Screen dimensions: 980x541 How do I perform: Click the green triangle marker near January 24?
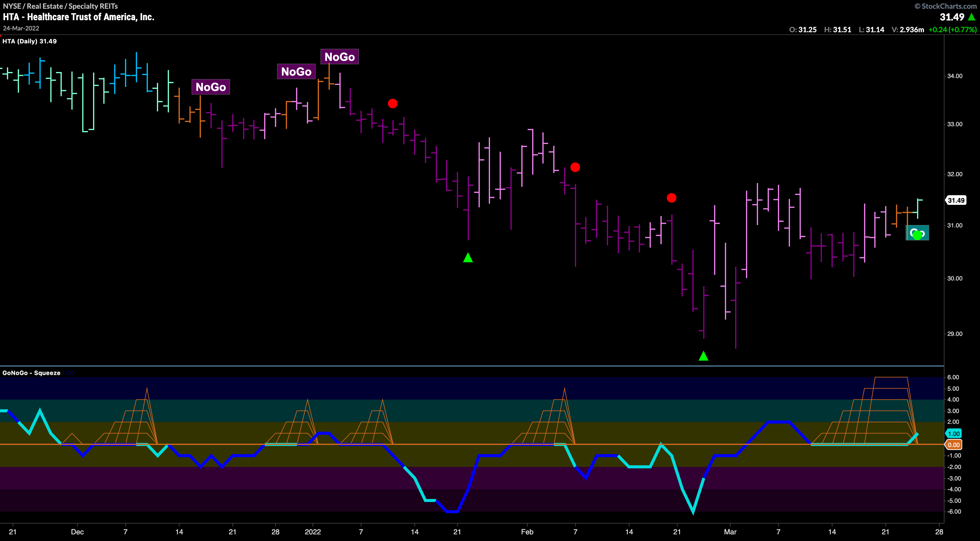tap(468, 258)
